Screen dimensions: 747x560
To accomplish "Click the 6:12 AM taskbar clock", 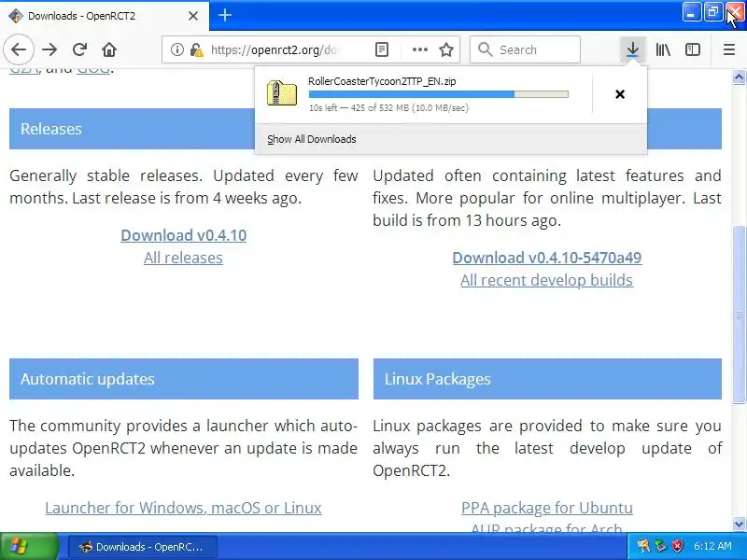I will 712,546.
